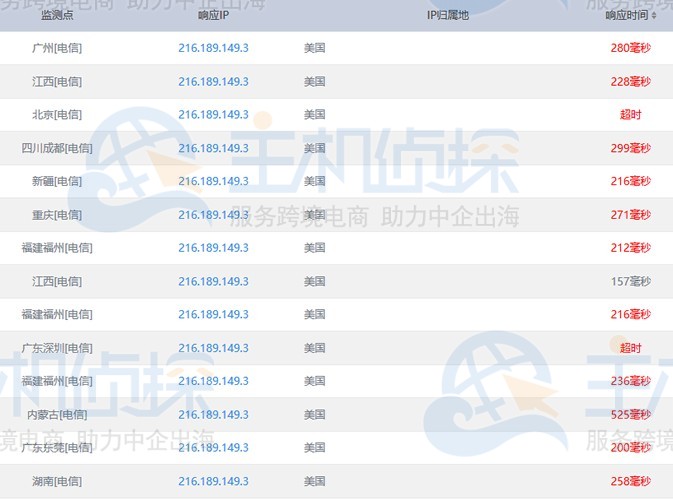Click 美国 in the 湖南[电信] row

pos(315,481)
